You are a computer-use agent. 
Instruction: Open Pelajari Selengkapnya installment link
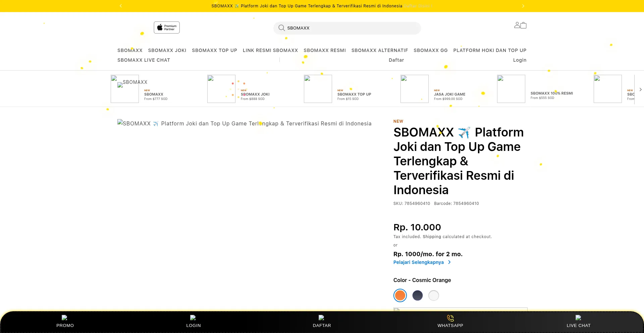(x=419, y=262)
